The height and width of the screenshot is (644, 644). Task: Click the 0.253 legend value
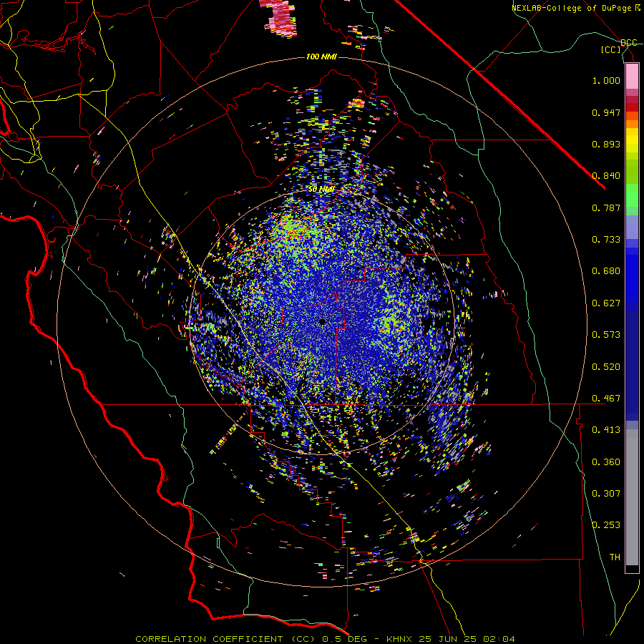click(606, 525)
